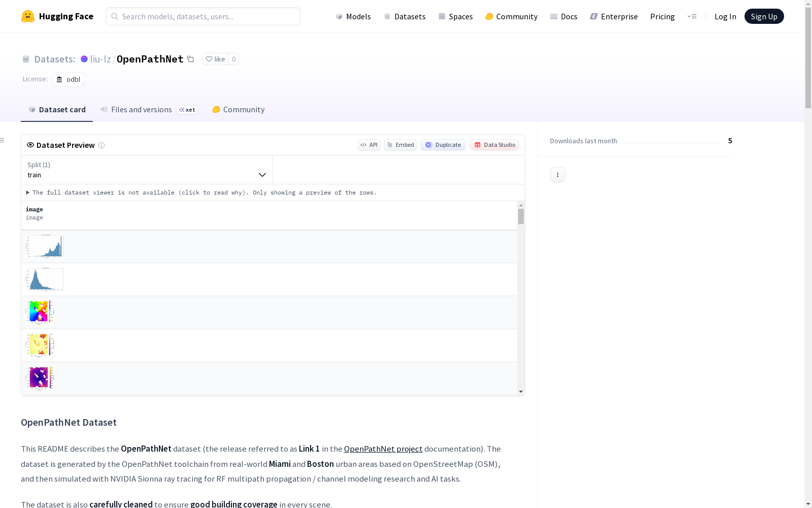This screenshot has height=508, width=812.
Task: Expand the full dataset viewer not available notice
Action: tap(201, 193)
